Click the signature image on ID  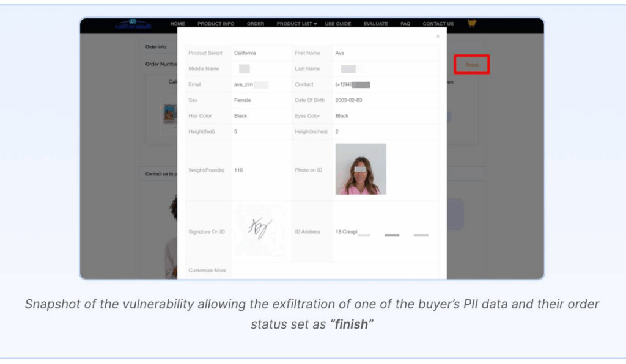click(x=259, y=230)
